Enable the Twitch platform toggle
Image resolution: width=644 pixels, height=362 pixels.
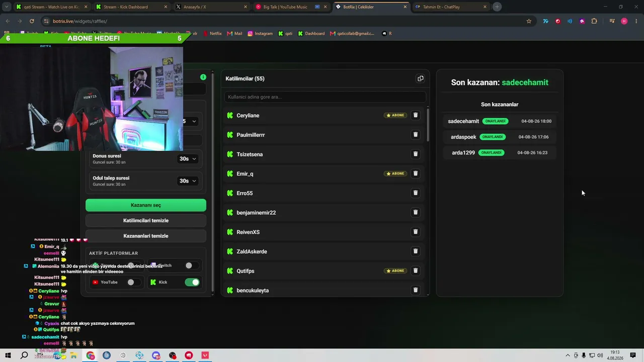click(x=192, y=265)
